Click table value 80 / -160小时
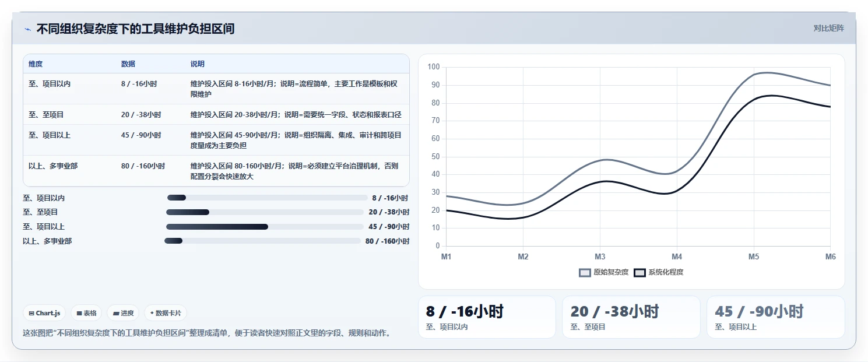This screenshot has height=362, width=868. (x=143, y=166)
